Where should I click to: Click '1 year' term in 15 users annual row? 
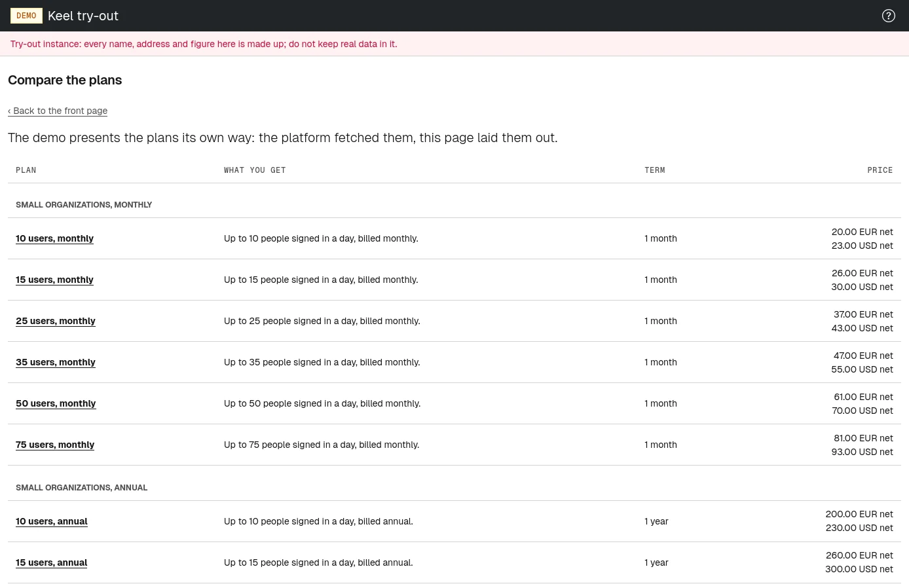point(656,562)
